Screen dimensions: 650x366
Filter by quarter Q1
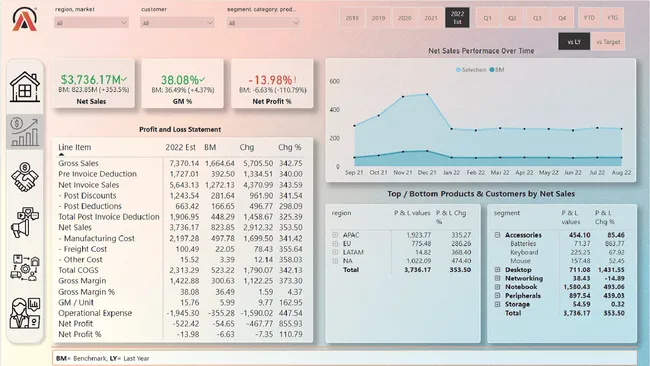pyautogui.click(x=488, y=18)
